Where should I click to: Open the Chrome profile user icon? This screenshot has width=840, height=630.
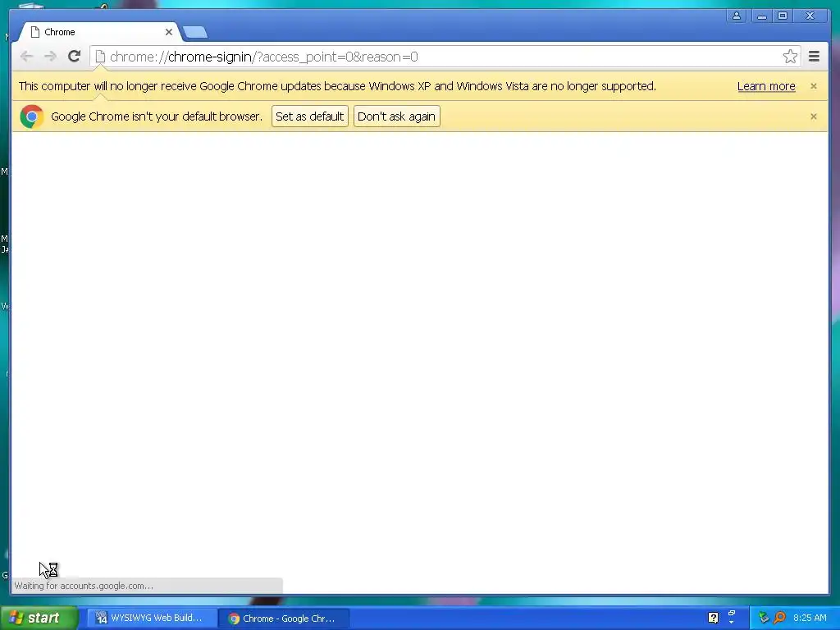[737, 16]
